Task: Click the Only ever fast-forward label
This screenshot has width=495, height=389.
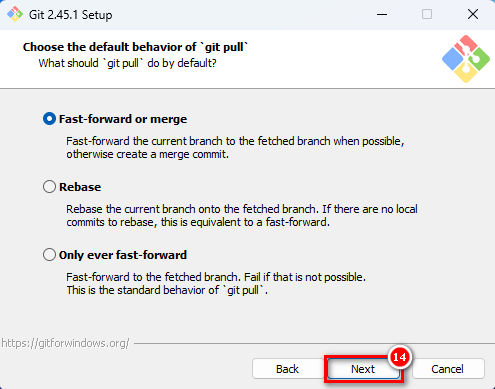Action: [x=123, y=255]
